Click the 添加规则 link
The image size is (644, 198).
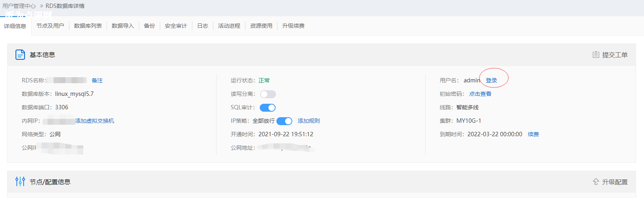tap(309, 121)
